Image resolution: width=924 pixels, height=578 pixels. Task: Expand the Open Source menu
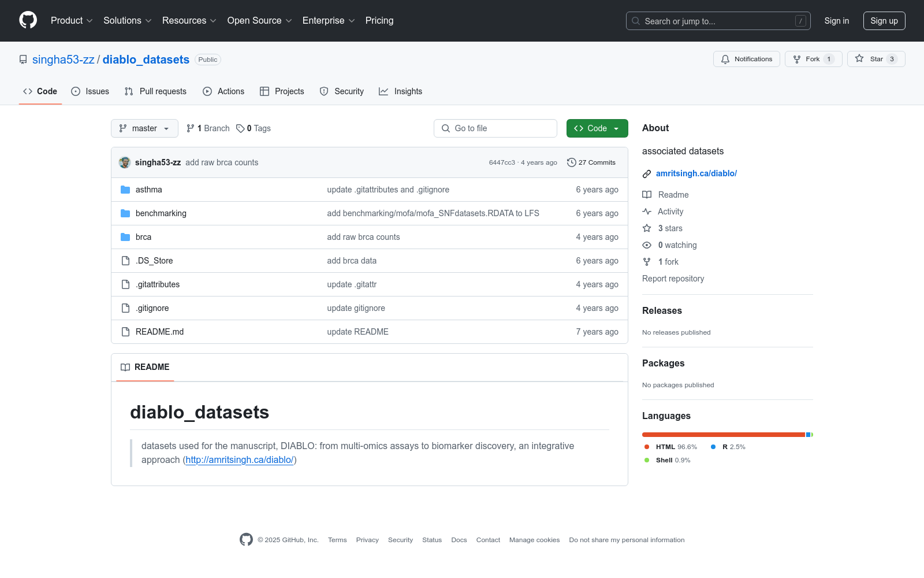260,20
